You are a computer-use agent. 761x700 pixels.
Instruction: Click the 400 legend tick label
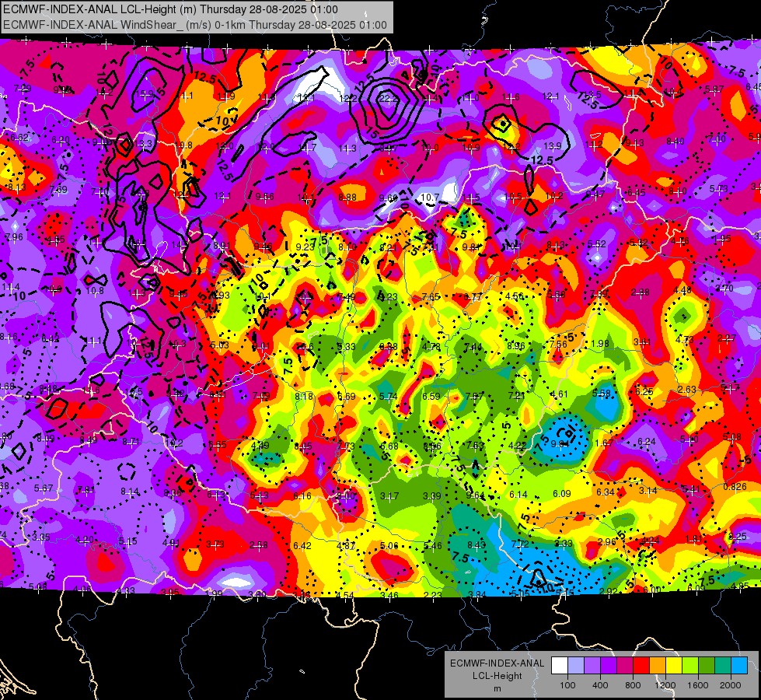click(600, 685)
